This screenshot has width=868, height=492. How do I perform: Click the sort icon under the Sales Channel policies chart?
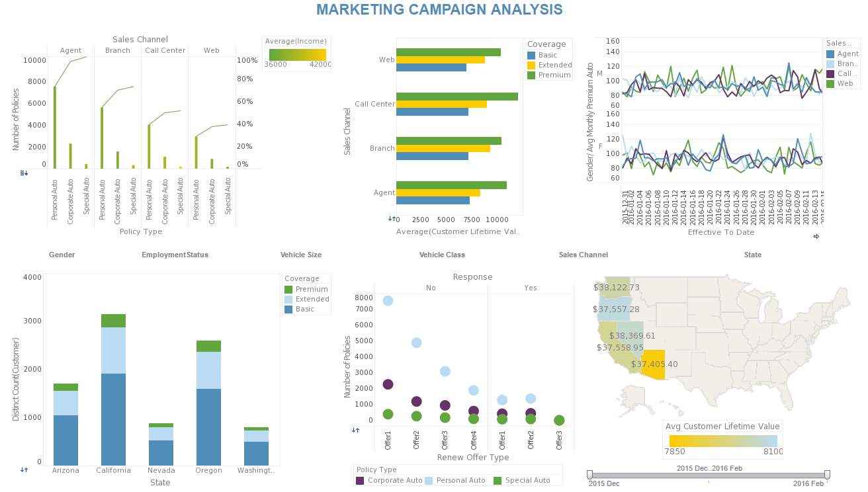24,173
